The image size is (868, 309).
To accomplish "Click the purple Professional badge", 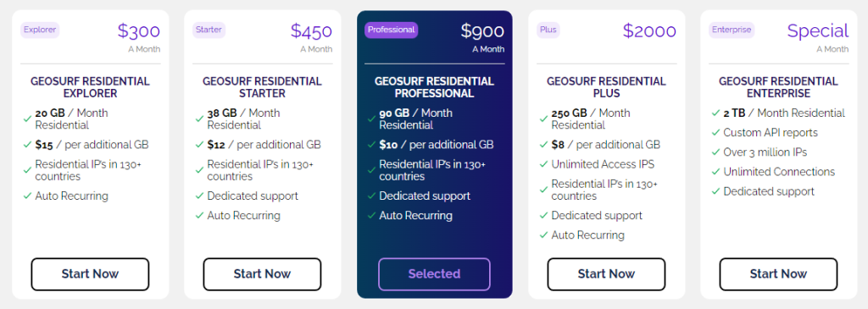I will (392, 30).
